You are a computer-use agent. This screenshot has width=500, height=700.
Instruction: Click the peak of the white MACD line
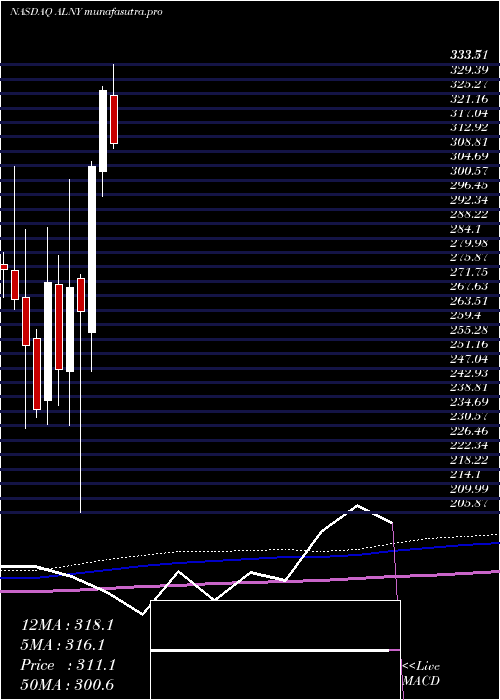click(x=357, y=505)
